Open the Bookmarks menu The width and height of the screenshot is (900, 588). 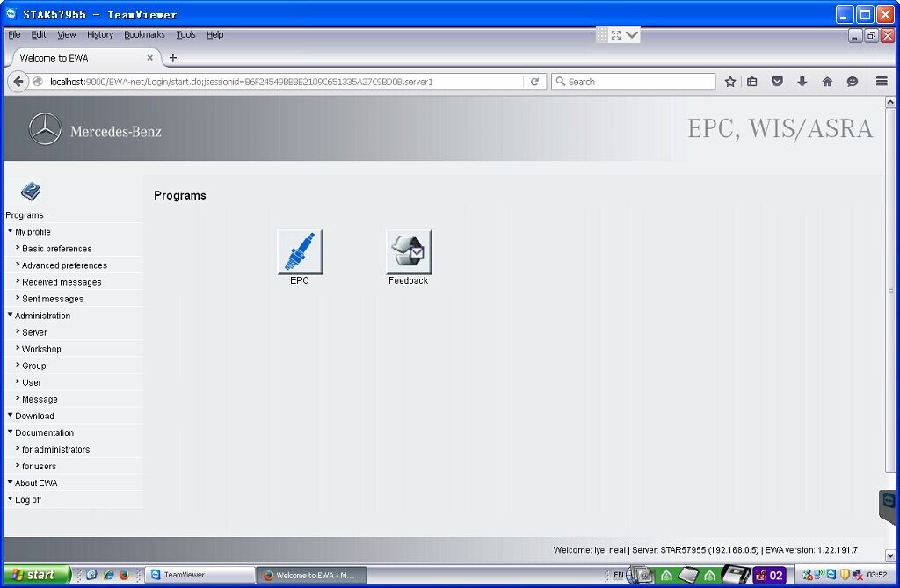coord(144,34)
